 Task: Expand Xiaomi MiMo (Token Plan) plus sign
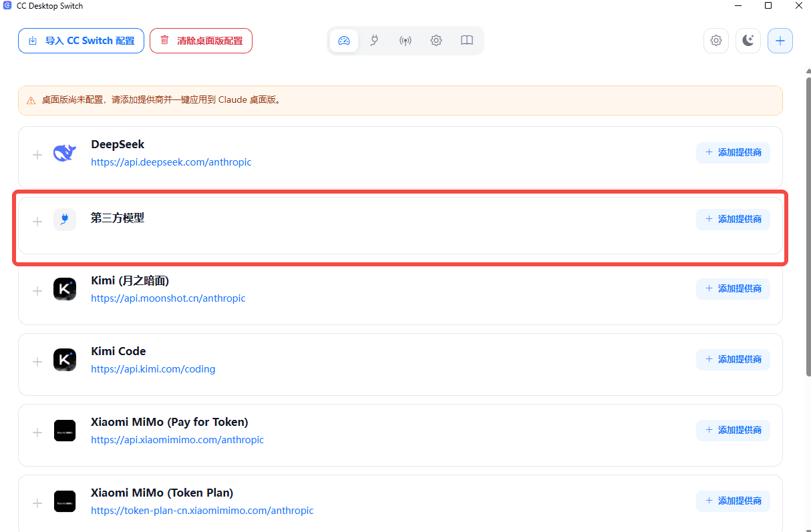tap(37, 503)
